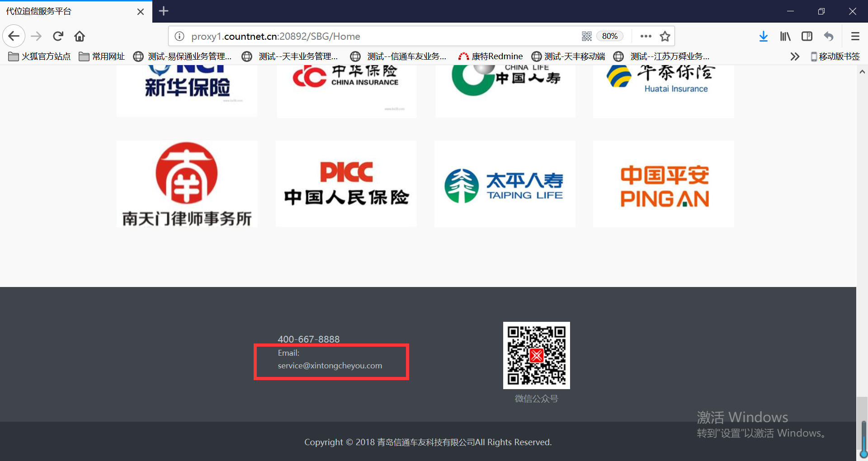Image resolution: width=868 pixels, height=461 pixels.
Task: Reset the 80% zoom level
Action: [609, 36]
